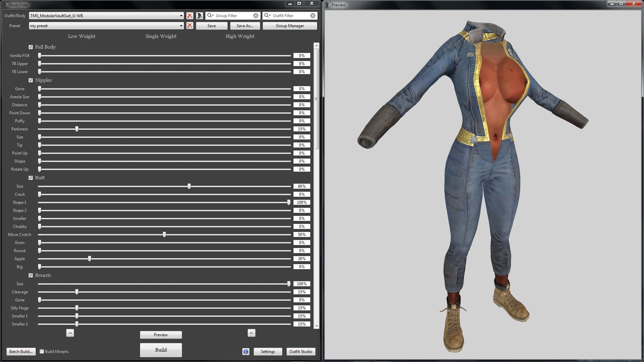This screenshot has width=644, height=362.
Task: Click the left arrow button under Low Weight sliders
Action: click(70, 333)
